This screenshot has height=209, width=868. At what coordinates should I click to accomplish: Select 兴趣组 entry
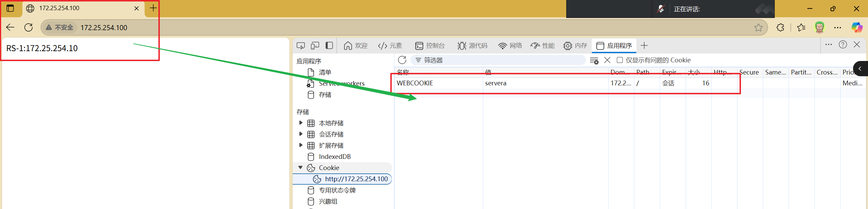click(328, 202)
